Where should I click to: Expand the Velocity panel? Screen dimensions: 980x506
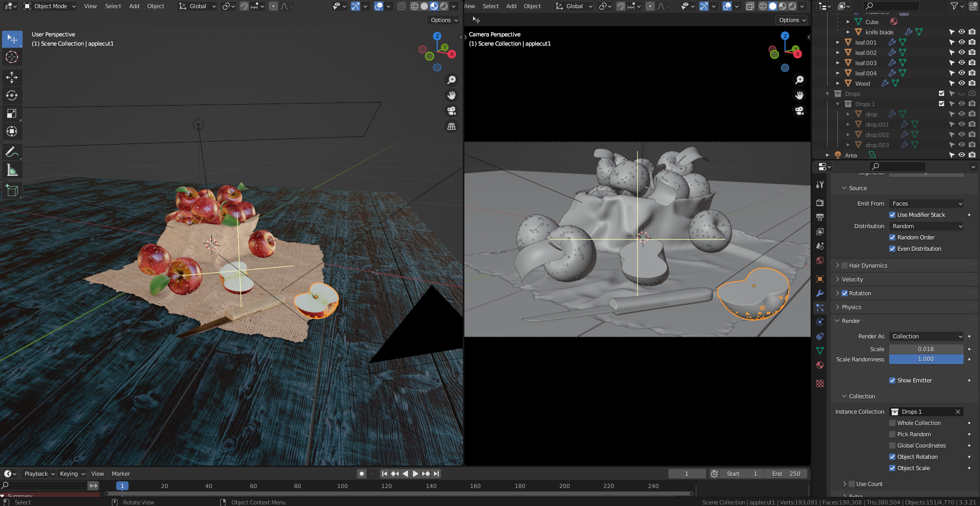(852, 279)
